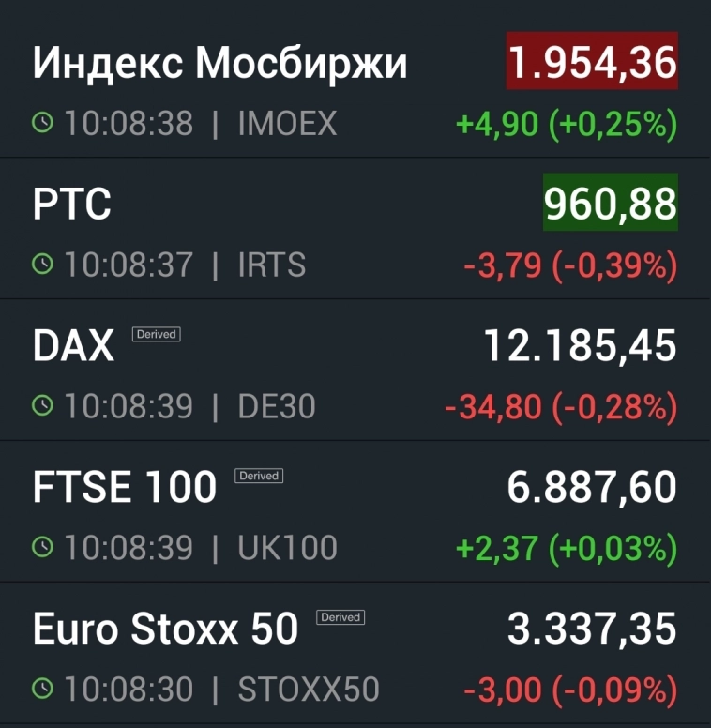The width and height of the screenshot is (711, 728).
Task: Click the green-highlighted price 960,88
Action: tap(611, 205)
